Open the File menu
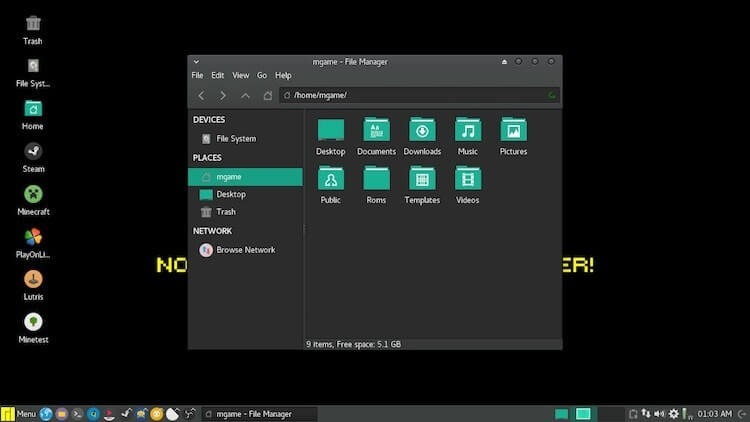 coord(197,75)
